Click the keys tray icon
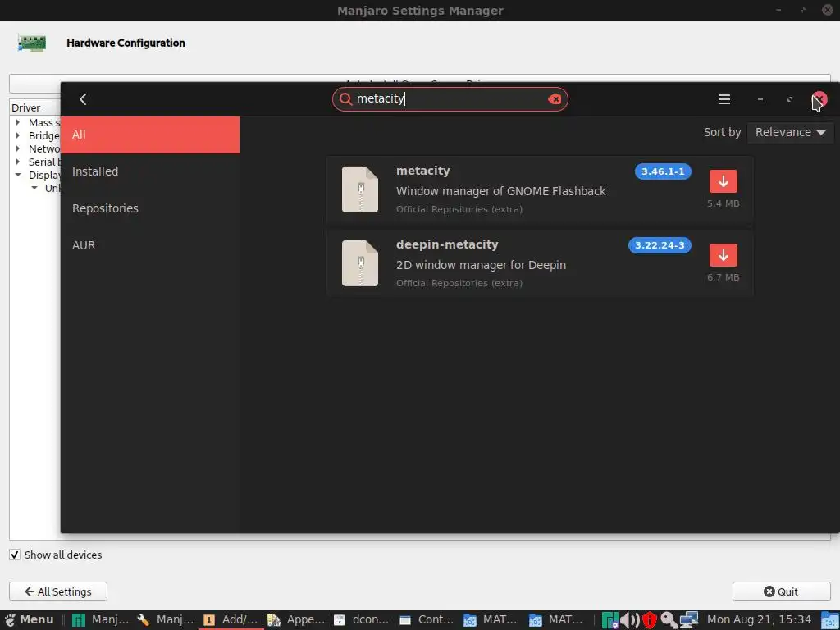The width and height of the screenshot is (840, 630). click(669, 620)
